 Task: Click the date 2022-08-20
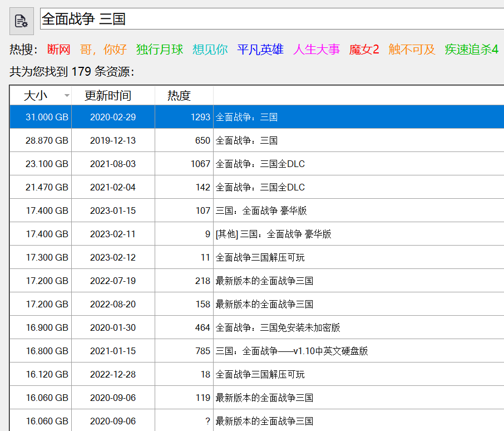click(113, 304)
